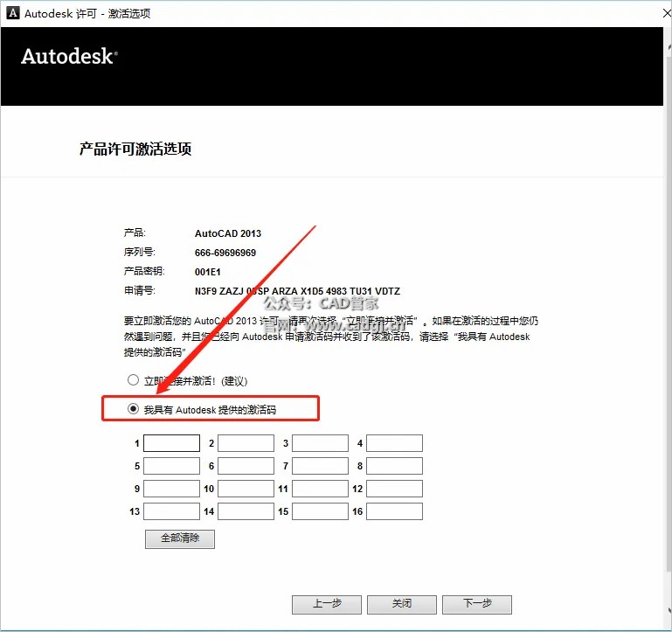Click activation code field 12
The height and width of the screenshot is (632, 672).
pyautogui.click(x=394, y=489)
